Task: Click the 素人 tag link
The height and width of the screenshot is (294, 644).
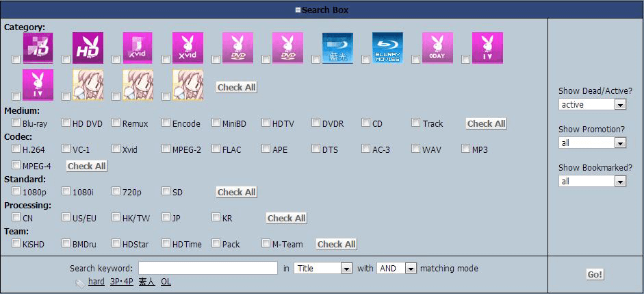Action: 146,282
